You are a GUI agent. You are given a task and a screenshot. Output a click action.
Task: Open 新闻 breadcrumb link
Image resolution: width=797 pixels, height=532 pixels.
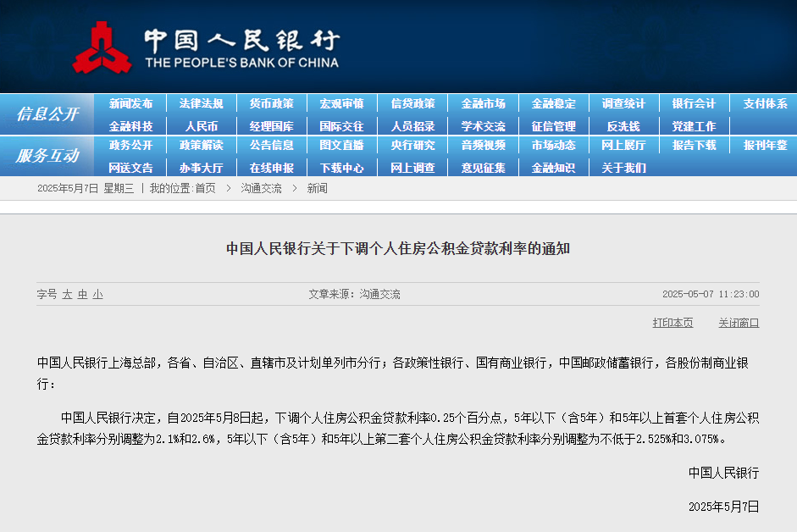coord(317,189)
